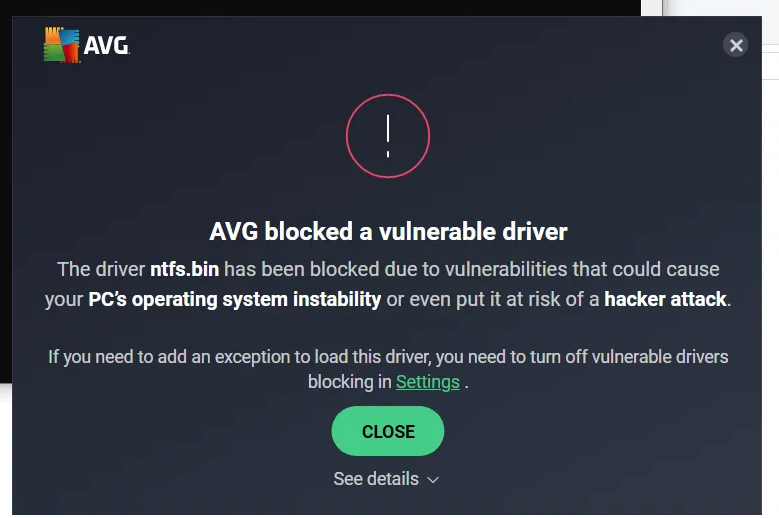Click the ntfs.bin driver name
Screen dimensions: 779x518
pyautogui.click(x=184, y=269)
